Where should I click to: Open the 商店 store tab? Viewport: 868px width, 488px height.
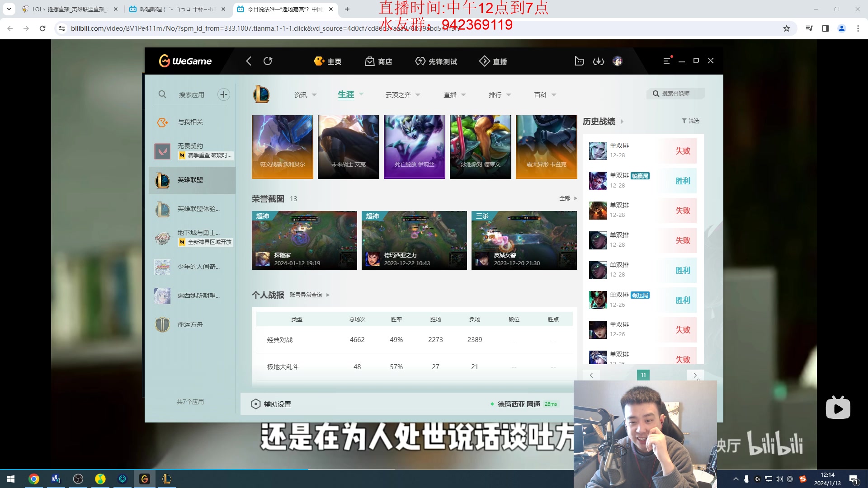(x=379, y=61)
